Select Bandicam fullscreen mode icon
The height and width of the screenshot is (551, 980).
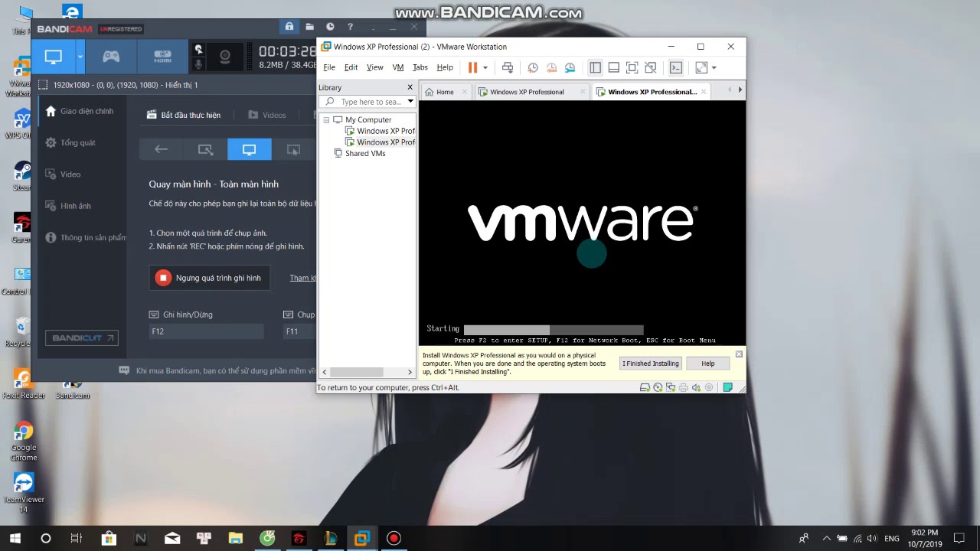click(x=250, y=149)
